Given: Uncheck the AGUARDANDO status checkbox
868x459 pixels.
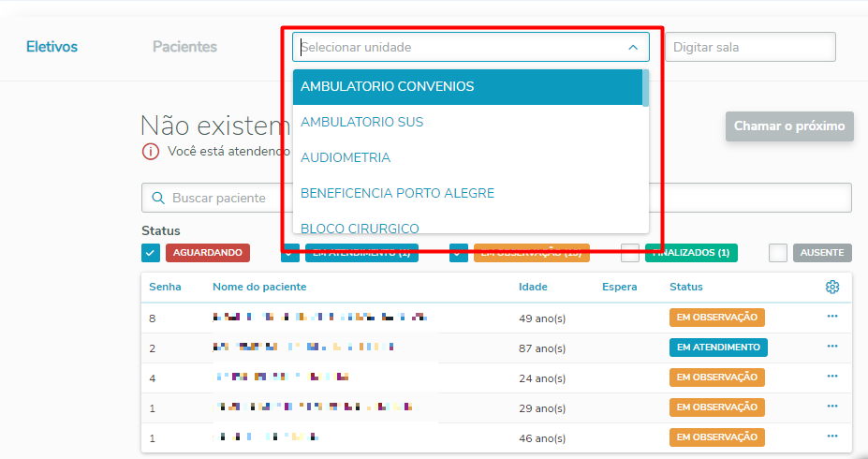Looking at the screenshot, I should pos(151,253).
